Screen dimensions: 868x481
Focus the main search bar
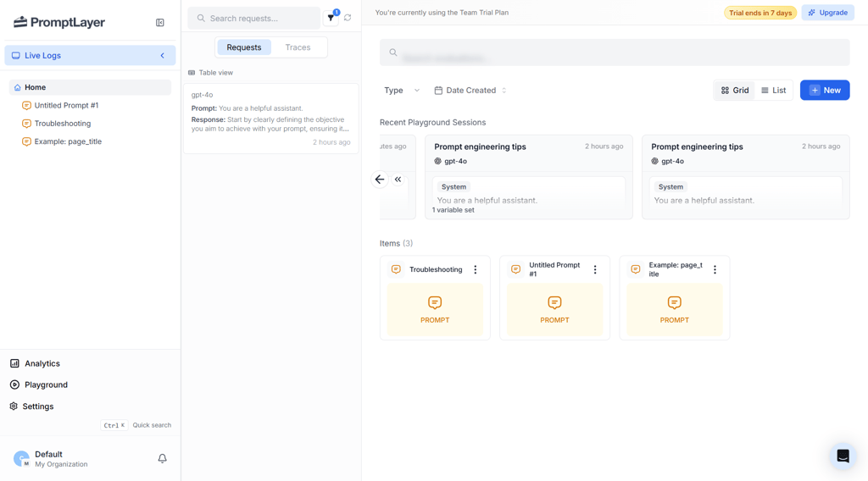[615, 53]
